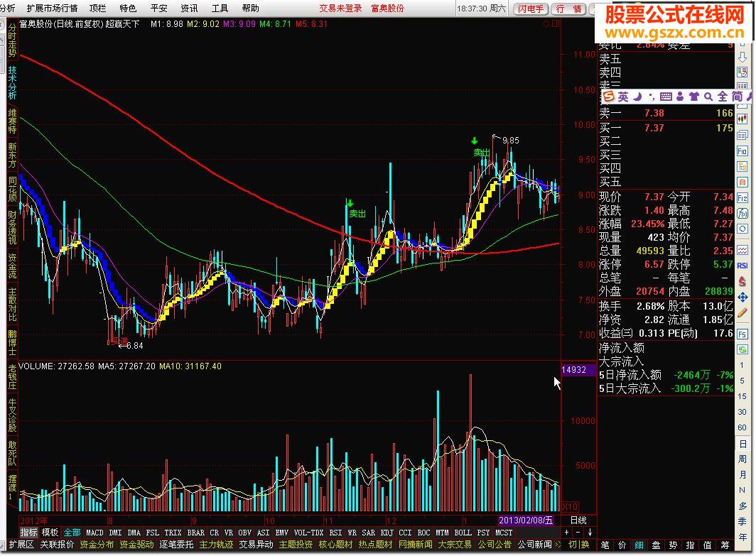Click the circle tool icon in right toolbar
This screenshot has width=756, height=556.
point(742,229)
